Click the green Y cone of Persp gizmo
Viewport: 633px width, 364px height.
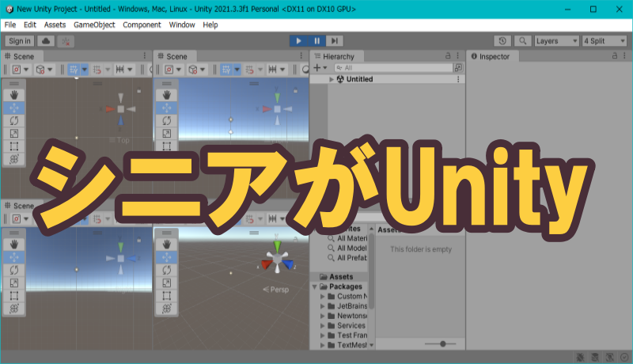tap(278, 247)
